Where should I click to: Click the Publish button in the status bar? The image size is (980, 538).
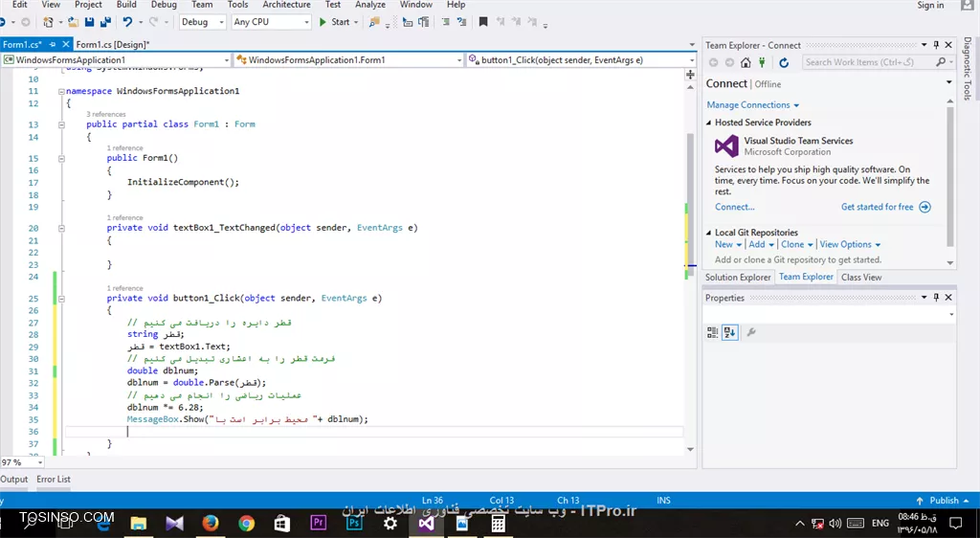[944, 501]
